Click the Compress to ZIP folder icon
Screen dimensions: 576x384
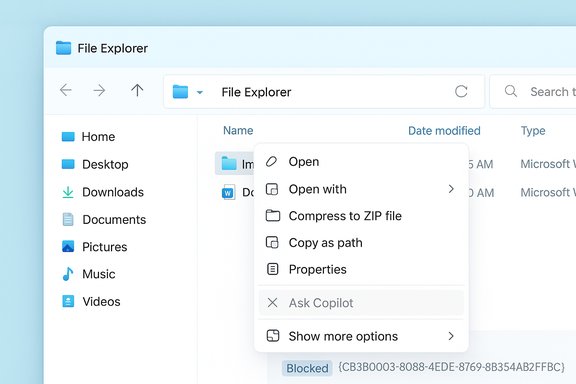273,216
